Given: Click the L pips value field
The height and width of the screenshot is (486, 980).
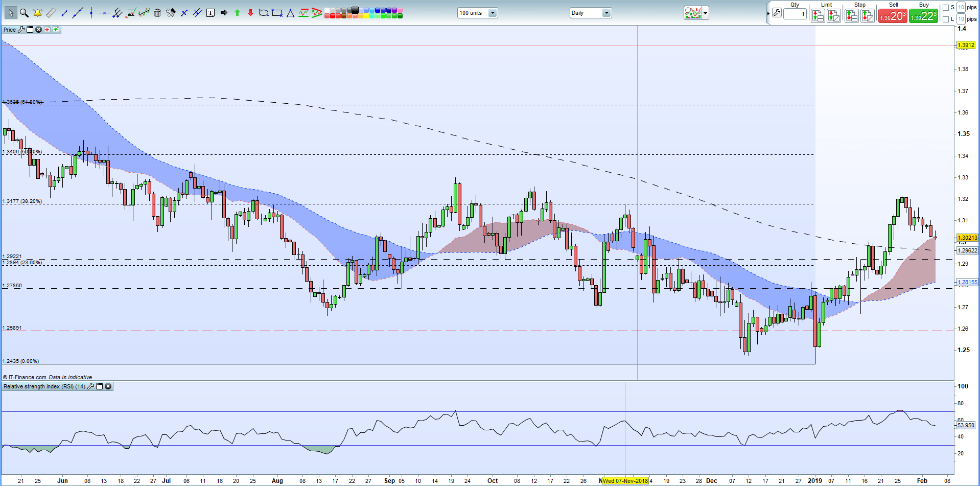Looking at the screenshot, I should tap(961, 19).
